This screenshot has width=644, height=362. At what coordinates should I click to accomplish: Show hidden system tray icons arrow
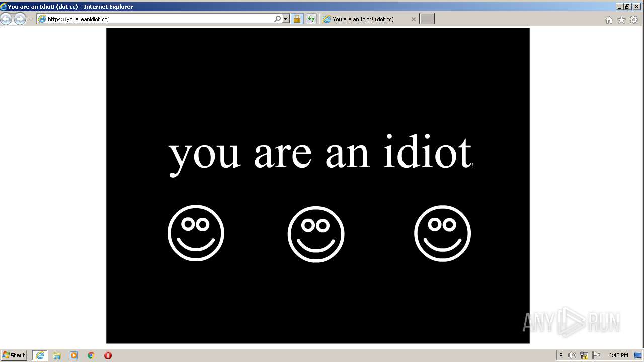(x=561, y=355)
